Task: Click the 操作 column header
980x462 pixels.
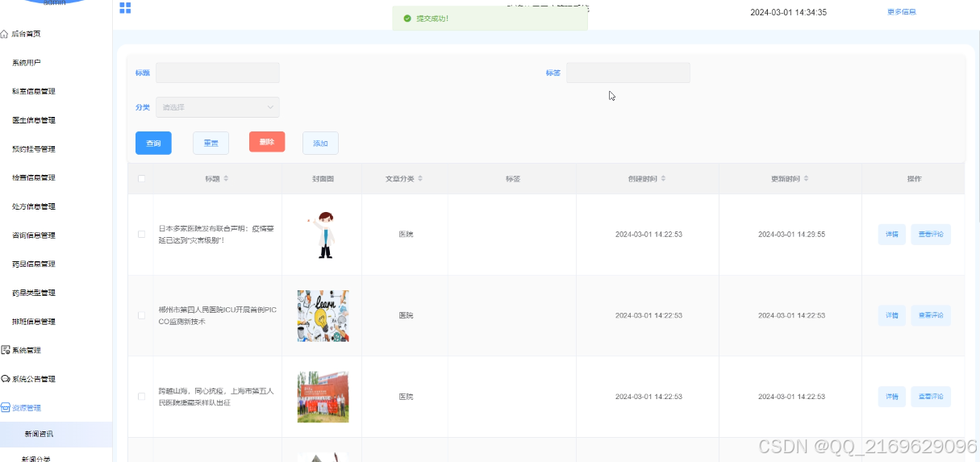Action: pos(914,179)
